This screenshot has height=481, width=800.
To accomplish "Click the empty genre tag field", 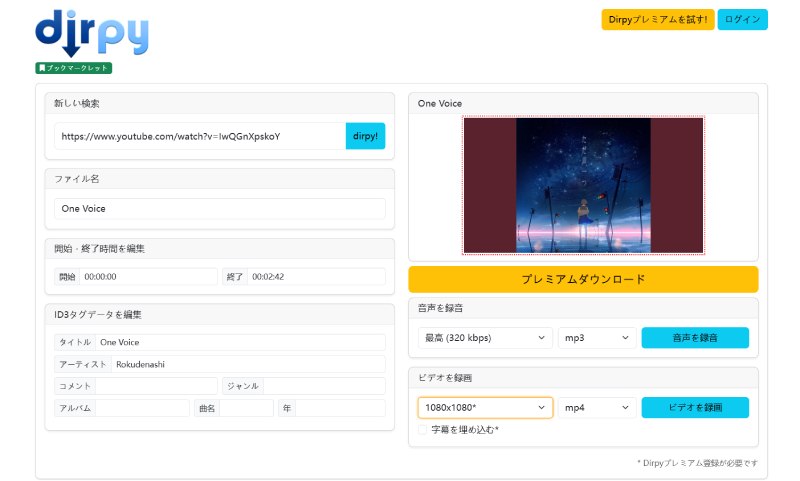I will (324, 386).
